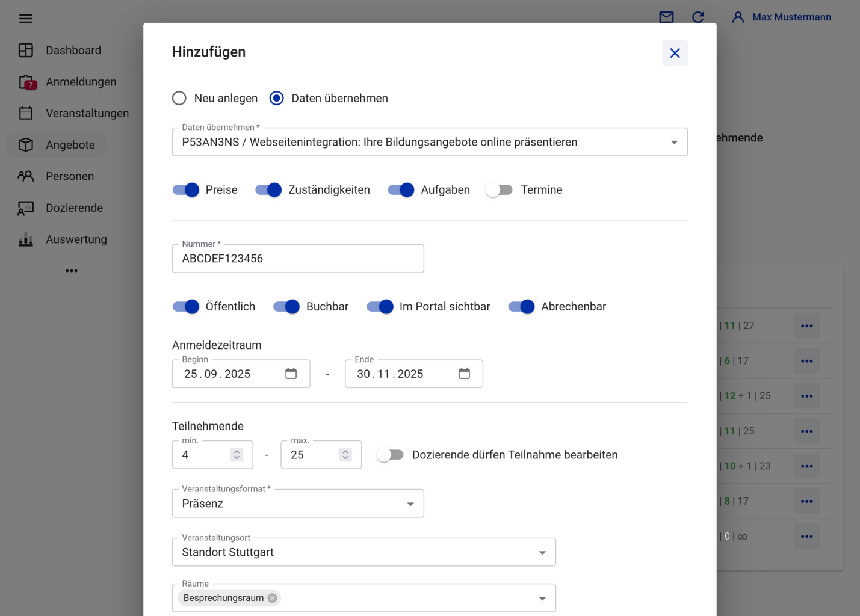Enable the Termine toggle

(499, 190)
